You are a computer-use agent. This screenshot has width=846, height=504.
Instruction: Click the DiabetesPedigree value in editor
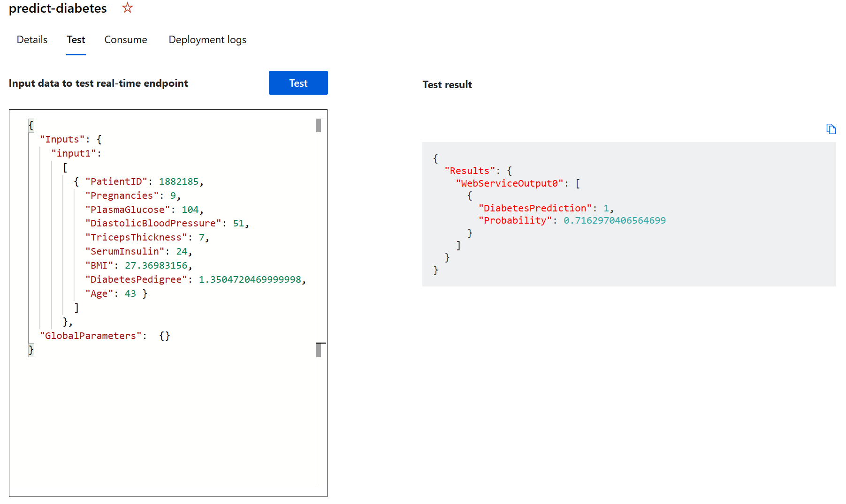pos(250,279)
